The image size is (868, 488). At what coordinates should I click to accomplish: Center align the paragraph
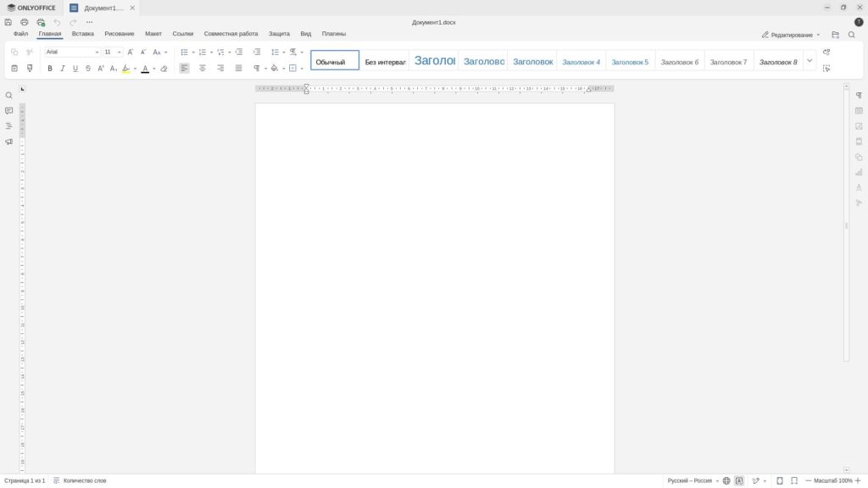coord(203,69)
